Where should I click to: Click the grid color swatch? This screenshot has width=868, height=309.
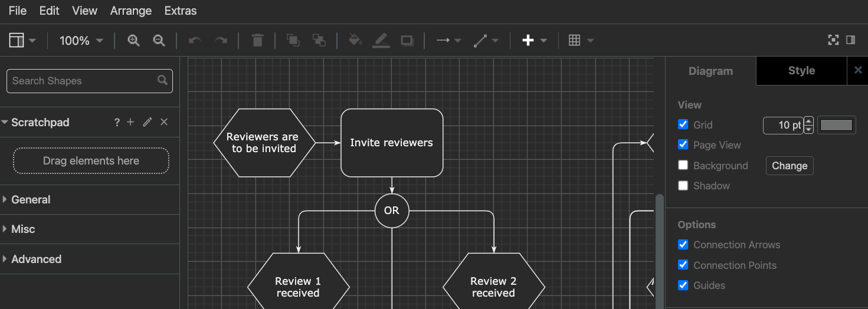pyautogui.click(x=836, y=125)
